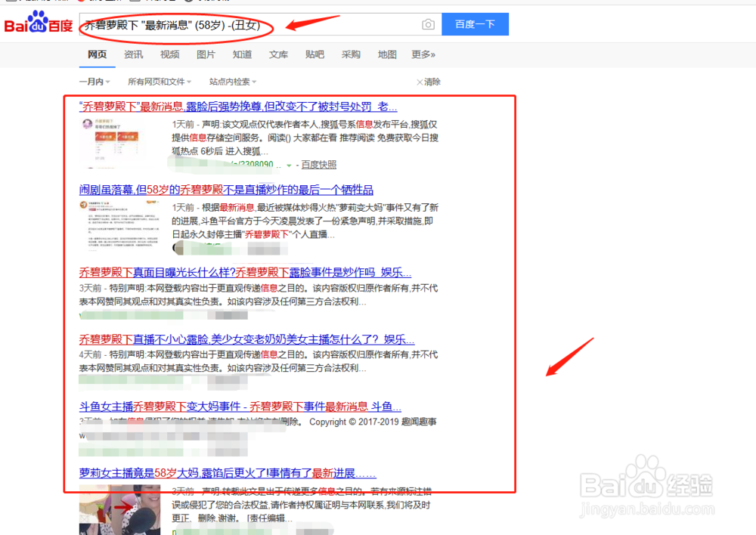This screenshot has width=756, height=535.
Task: Go to the 文库 tab
Action: [x=278, y=54]
